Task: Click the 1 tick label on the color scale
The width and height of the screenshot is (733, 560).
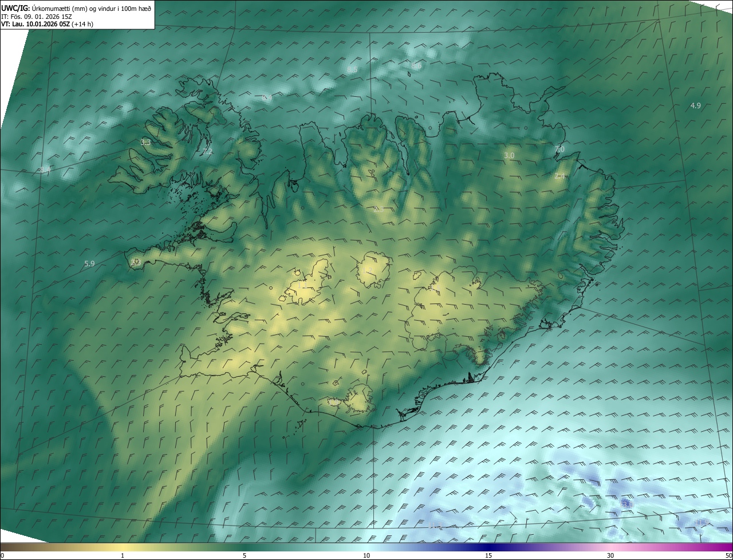Action: (x=123, y=555)
